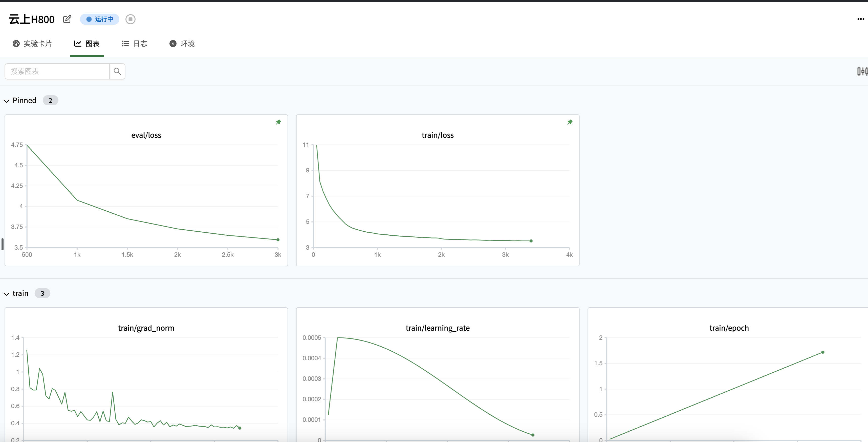Image resolution: width=868 pixels, height=442 pixels.
Task: Click the 云上H800 experiment title
Action: (x=32, y=19)
